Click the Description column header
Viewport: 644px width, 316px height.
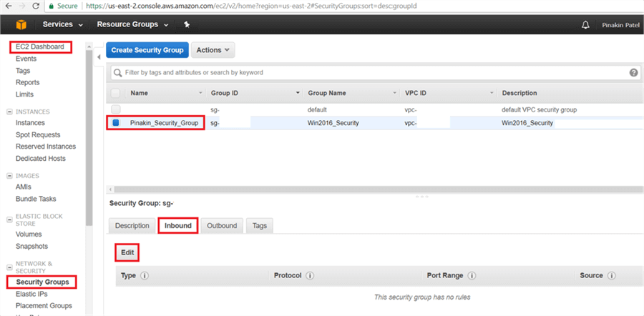point(519,93)
